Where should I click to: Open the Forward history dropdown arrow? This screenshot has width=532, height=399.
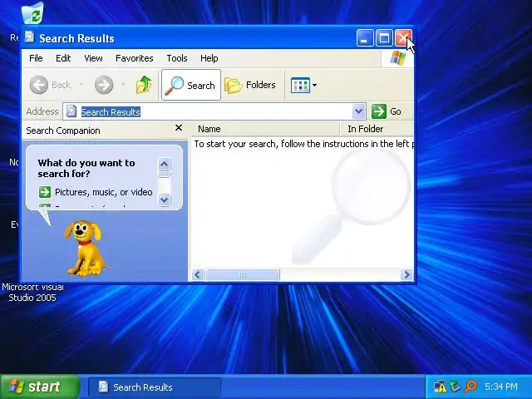[x=124, y=85]
